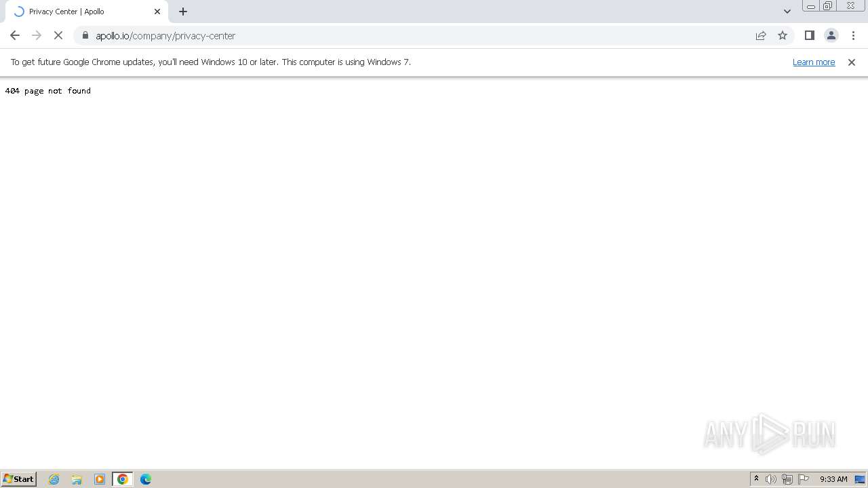Click the Show desktop icon
Image resolution: width=868 pixels, height=488 pixels.
coord(860,479)
